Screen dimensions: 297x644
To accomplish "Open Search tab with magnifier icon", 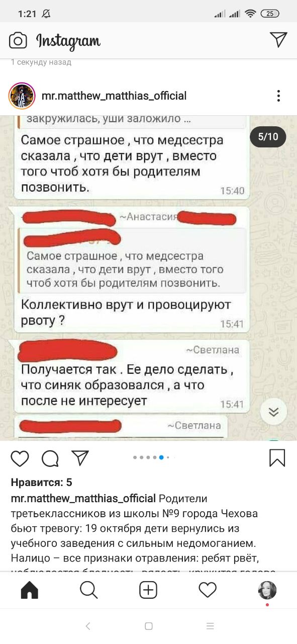I will point(89,590).
